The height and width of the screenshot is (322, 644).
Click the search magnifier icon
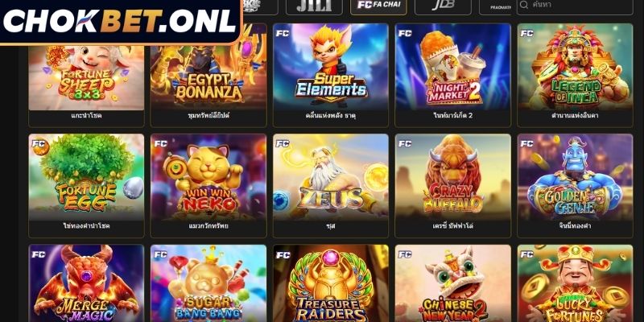(x=524, y=5)
